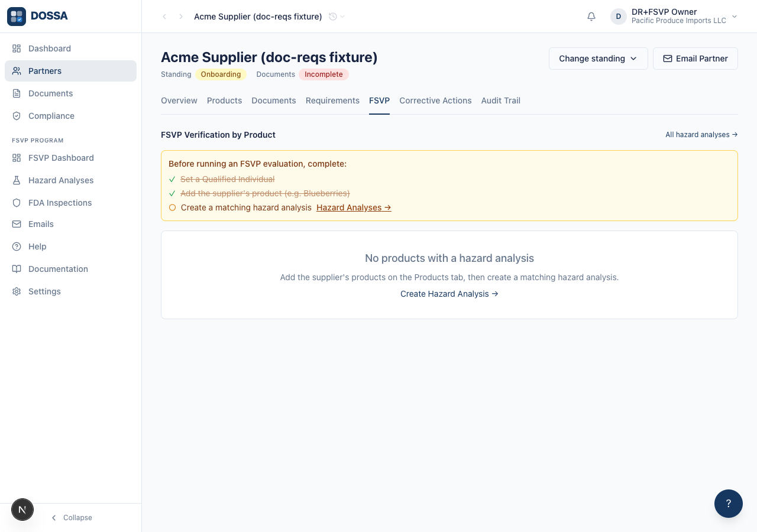Click the D user avatar

619,17
